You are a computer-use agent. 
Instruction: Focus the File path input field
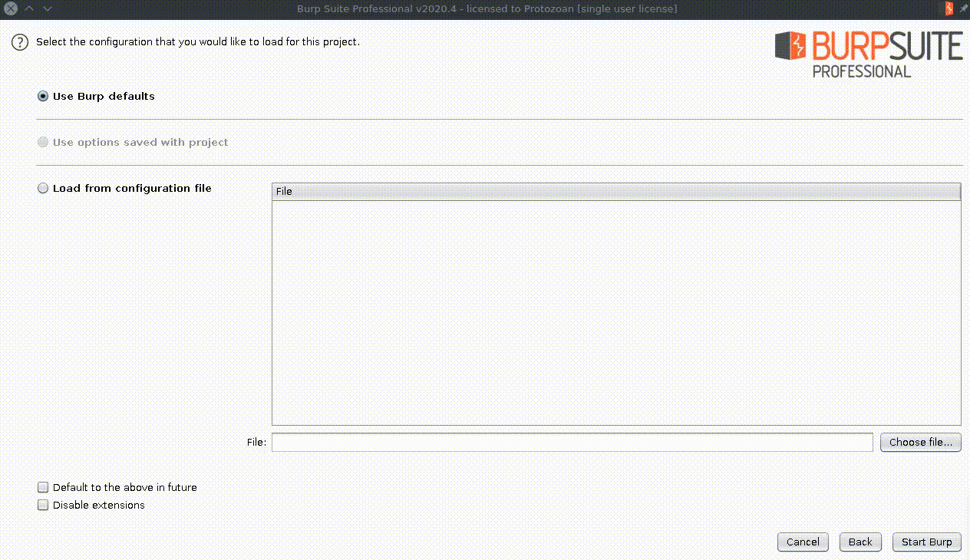572,443
